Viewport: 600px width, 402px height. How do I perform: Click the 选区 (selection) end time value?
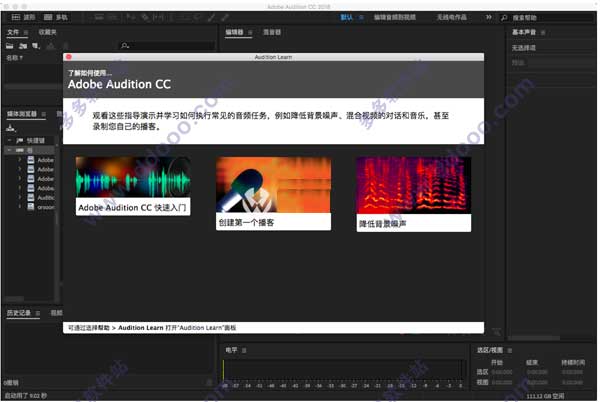click(537, 372)
